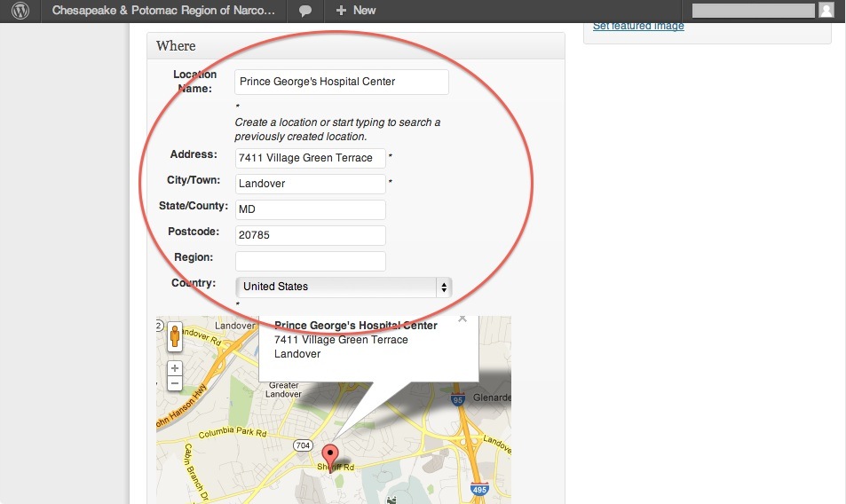Edit the Postcode field
Image resolution: width=846 pixels, height=504 pixels.
pyautogui.click(x=310, y=235)
